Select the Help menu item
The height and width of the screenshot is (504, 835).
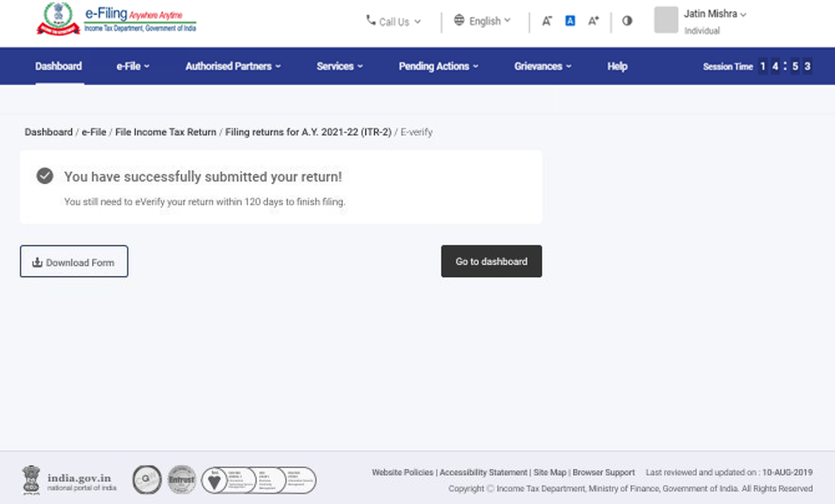[617, 66]
